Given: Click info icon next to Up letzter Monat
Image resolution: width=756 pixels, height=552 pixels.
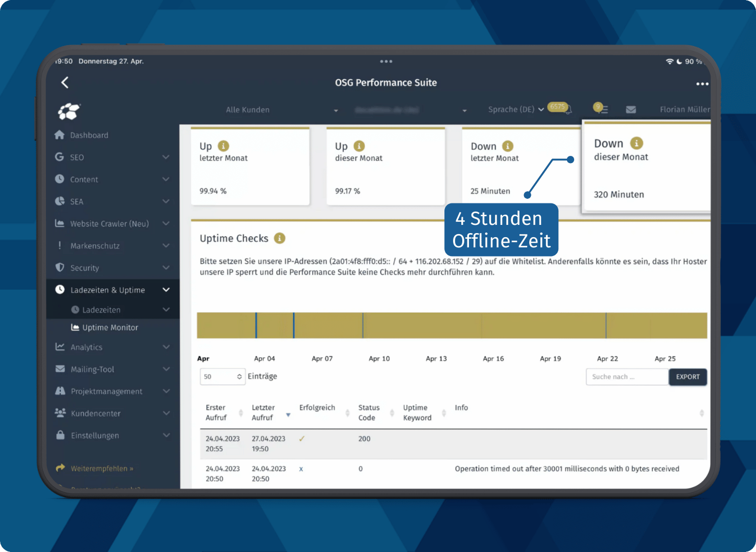Looking at the screenshot, I should click(223, 146).
